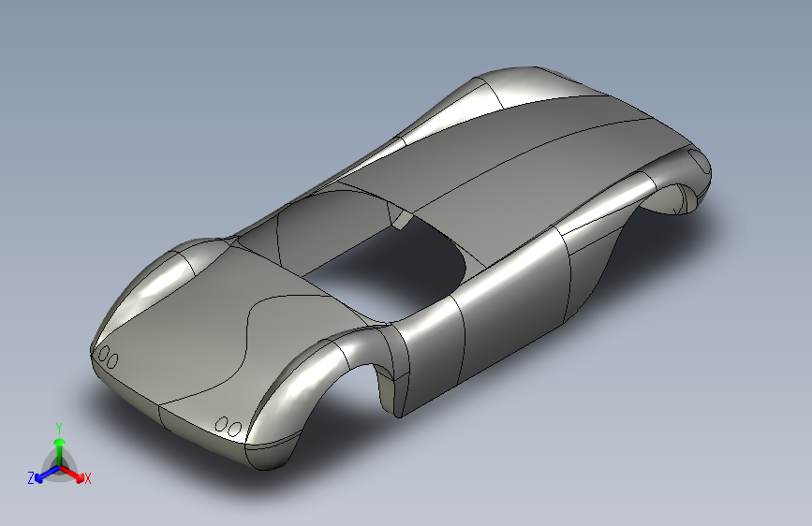Click the blue Z axis of the orientation triad
Image resolution: width=812 pixels, height=526 pixels.
coord(46,475)
